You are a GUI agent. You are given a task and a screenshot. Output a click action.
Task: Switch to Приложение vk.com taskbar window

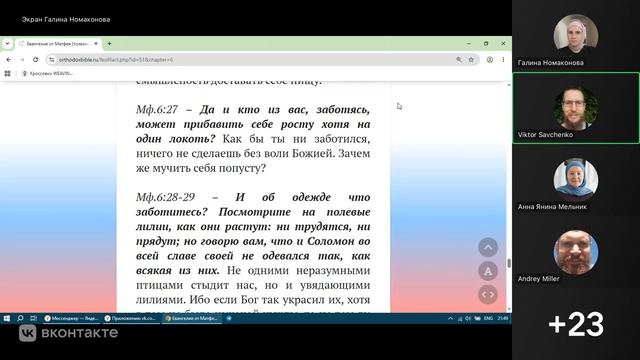(x=131, y=318)
